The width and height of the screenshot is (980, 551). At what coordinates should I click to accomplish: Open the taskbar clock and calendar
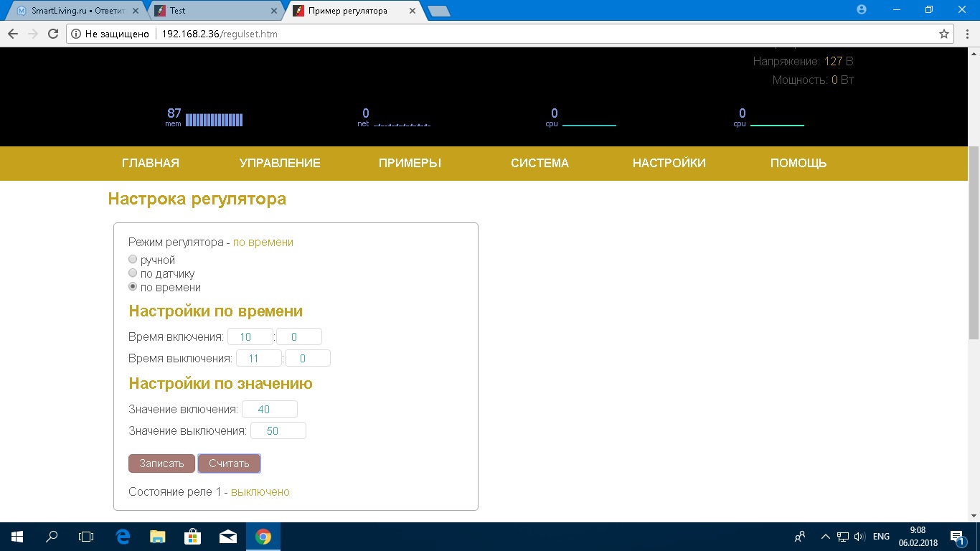tap(917, 537)
